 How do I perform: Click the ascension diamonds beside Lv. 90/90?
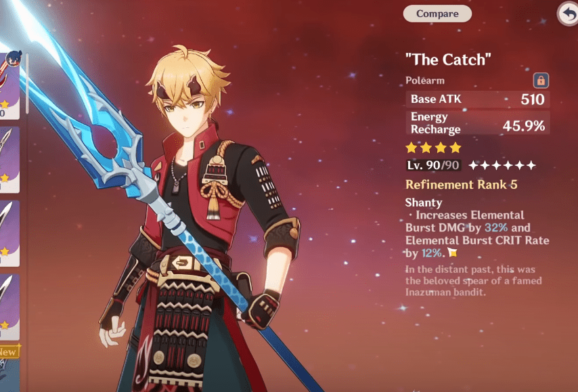point(502,165)
